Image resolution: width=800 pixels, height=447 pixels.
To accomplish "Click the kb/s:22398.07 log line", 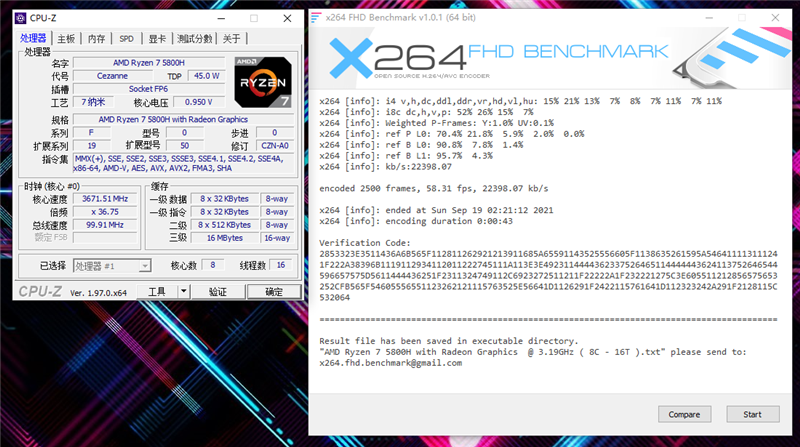I will (x=385, y=167).
